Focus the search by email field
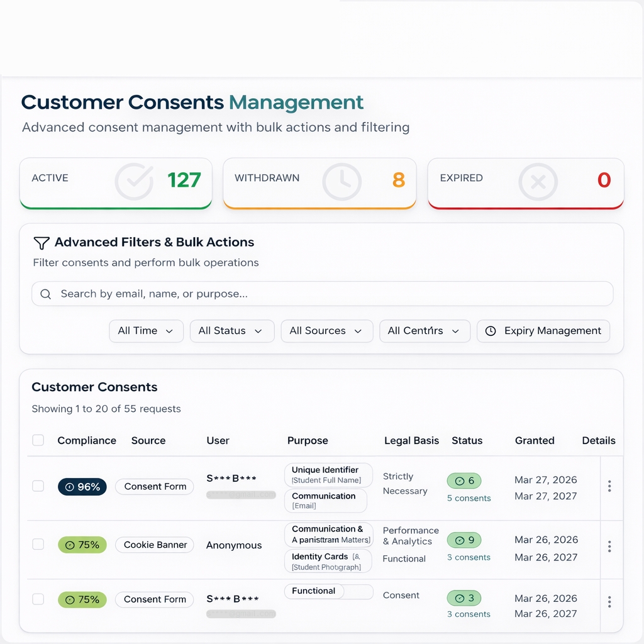The width and height of the screenshot is (644, 644). 327,294
